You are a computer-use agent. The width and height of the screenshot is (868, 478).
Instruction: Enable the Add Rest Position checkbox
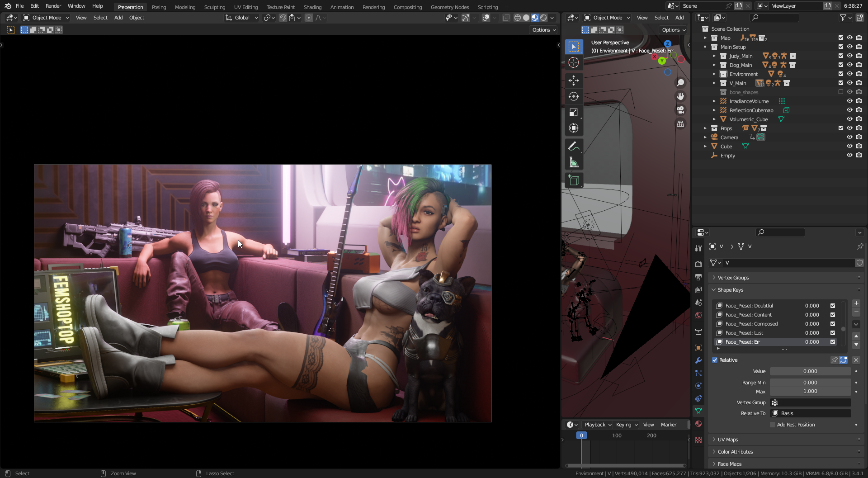773,425
